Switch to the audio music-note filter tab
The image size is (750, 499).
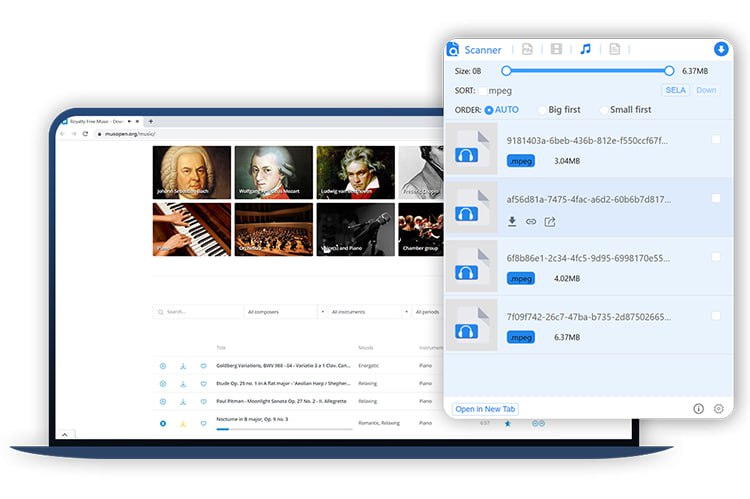pyautogui.click(x=586, y=49)
